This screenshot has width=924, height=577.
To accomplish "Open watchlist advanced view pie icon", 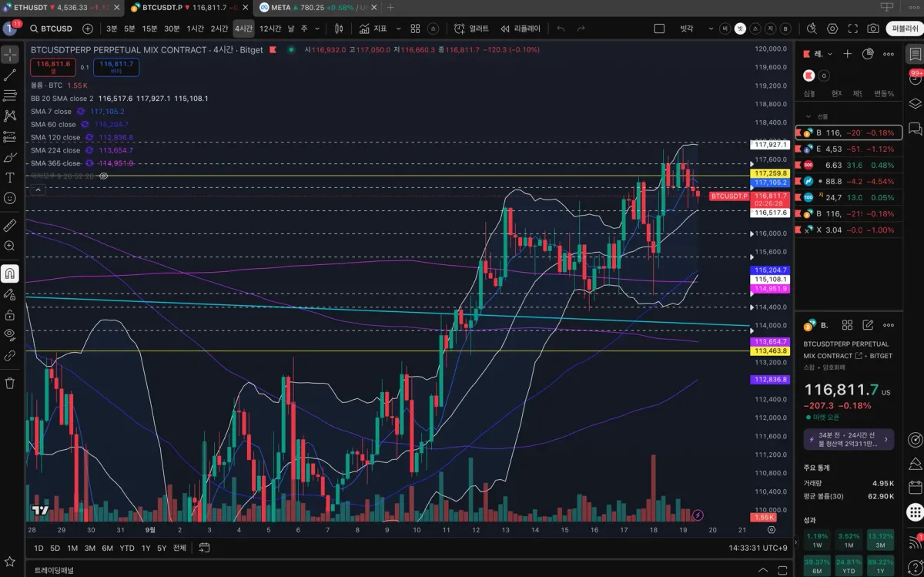I will tap(868, 55).
